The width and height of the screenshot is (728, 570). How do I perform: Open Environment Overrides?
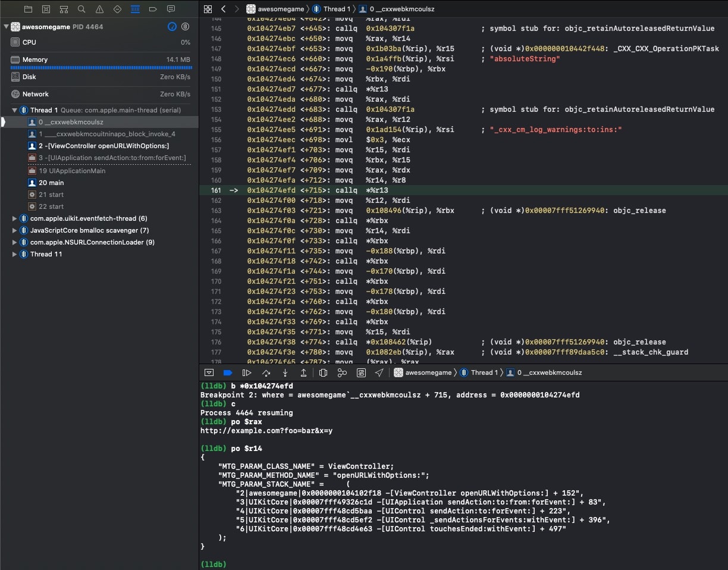point(361,372)
